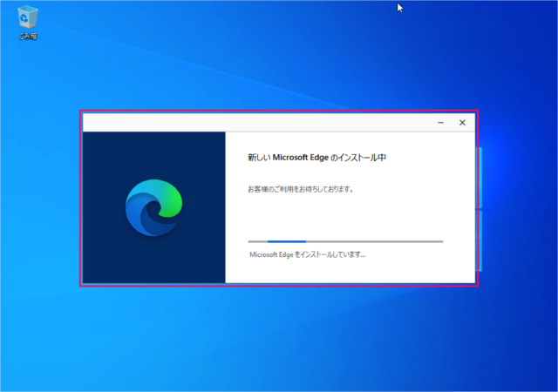Close the Edge installer window
Screen dimensions: 558x392
(462, 123)
